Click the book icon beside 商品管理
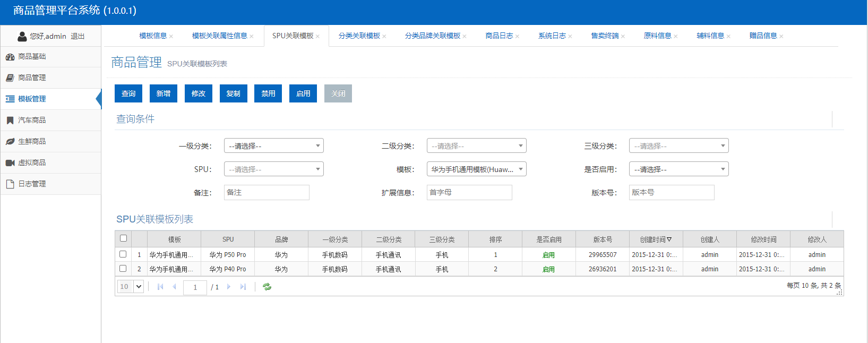The width and height of the screenshot is (868, 343). 10,78
